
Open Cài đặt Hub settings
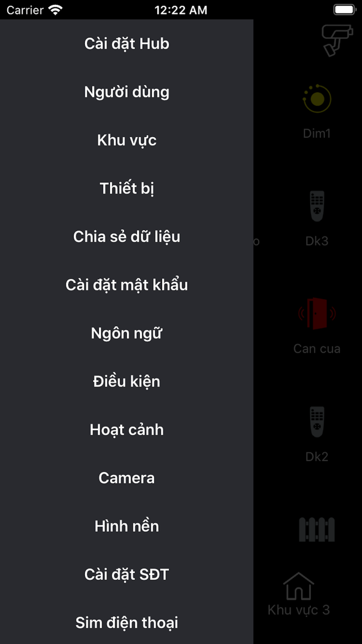coord(127,43)
